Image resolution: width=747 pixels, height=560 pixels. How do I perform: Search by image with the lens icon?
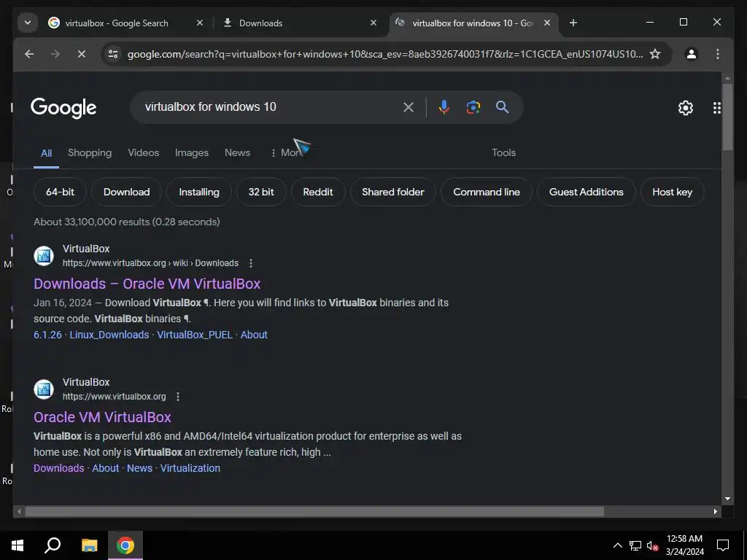[473, 107]
